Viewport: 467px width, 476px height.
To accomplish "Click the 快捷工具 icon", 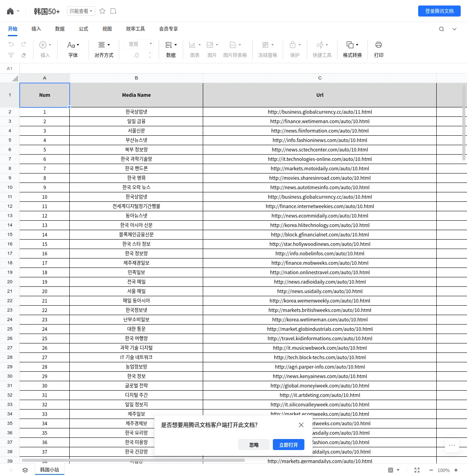I will click(320, 45).
